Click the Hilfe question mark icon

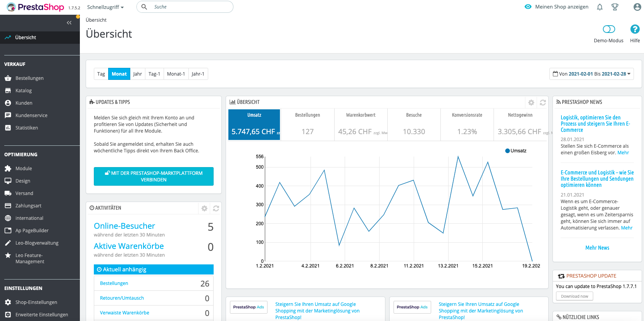[635, 29]
